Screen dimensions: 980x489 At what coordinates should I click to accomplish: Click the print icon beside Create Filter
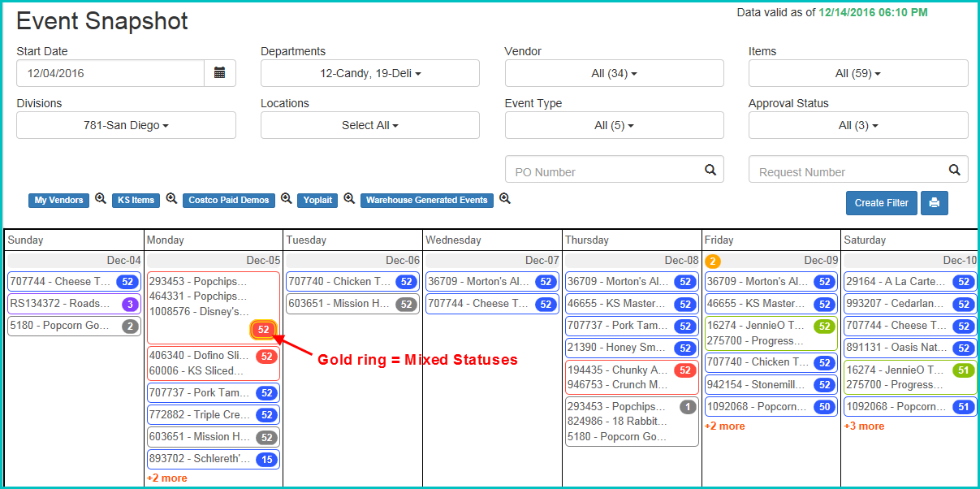click(934, 203)
